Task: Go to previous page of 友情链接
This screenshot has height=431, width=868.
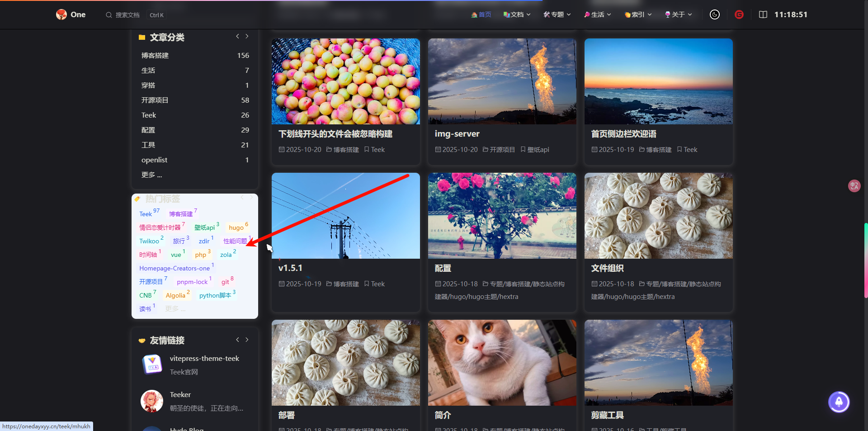Action: click(x=237, y=340)
